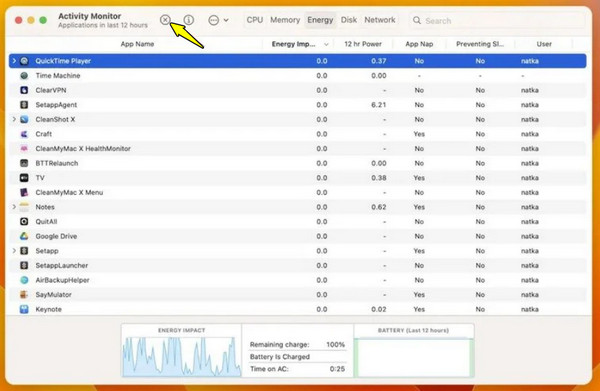Select the AirBackupHelper icon
600x391 pixels.
pyautogui.click(x=24, y=280)
